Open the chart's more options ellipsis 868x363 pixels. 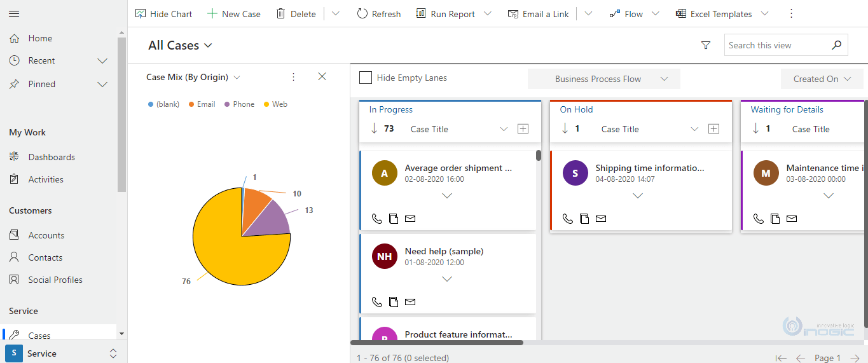293,77
